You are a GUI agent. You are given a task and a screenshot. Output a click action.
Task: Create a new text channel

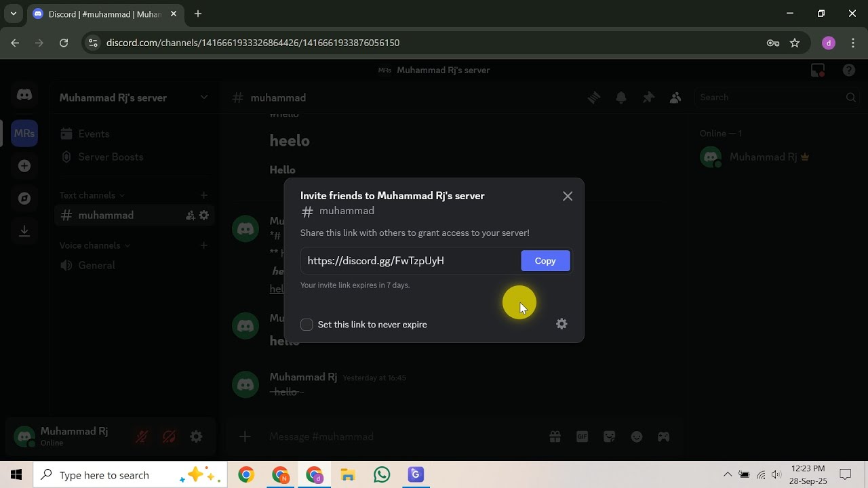coord(203,195)
